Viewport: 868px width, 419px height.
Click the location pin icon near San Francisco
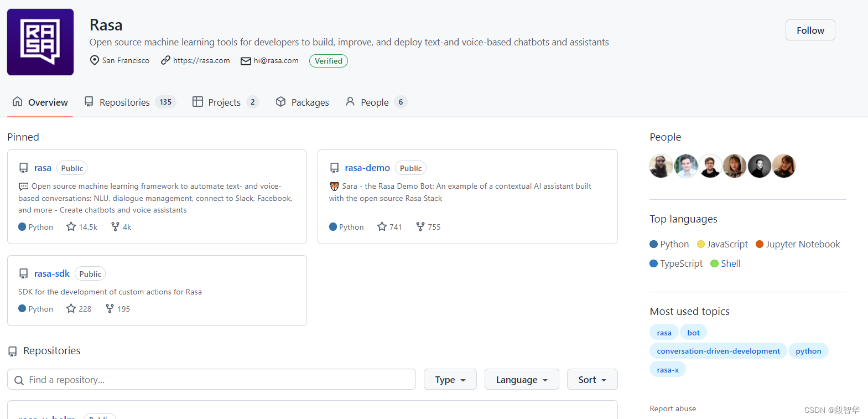click(95, 60)
